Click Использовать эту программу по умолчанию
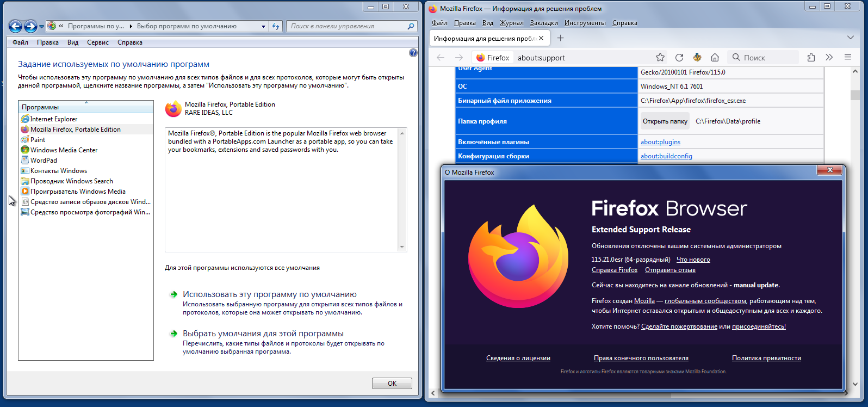The width and height of the screenshot is (868, 407). coord(270,294)
